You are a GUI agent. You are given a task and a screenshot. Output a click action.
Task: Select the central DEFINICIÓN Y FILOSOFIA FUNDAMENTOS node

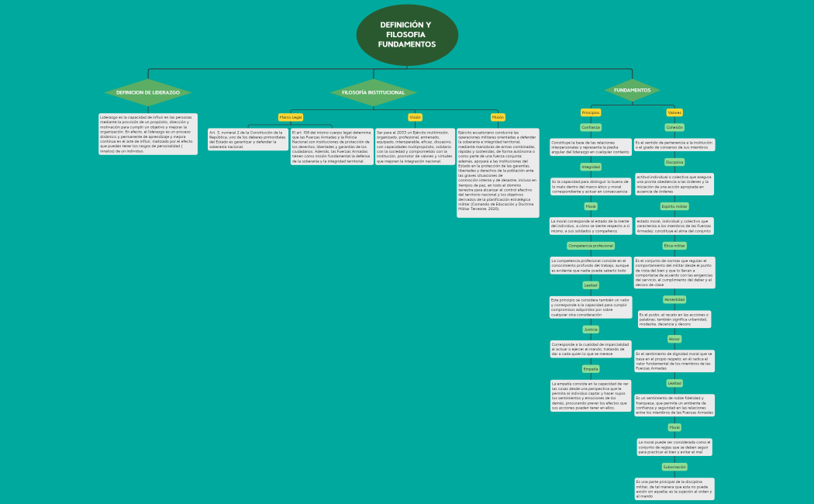(x=406, y=35)
